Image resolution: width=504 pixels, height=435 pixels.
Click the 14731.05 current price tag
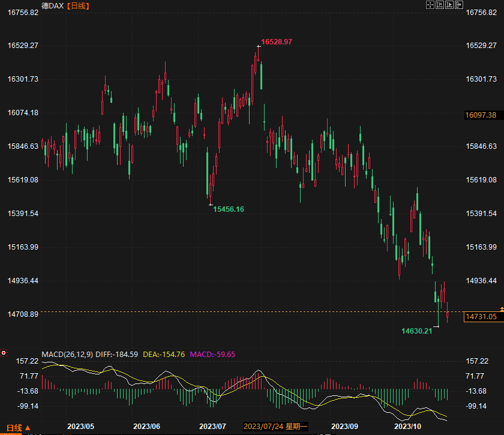(481, 317)
